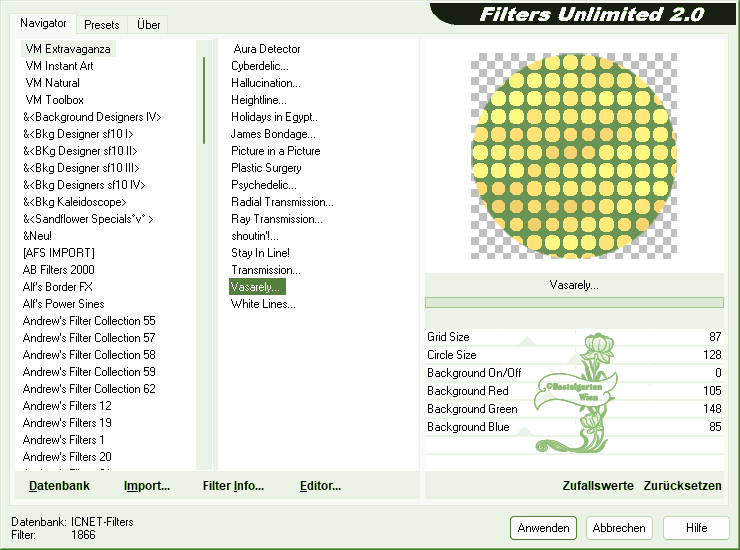
Task: Open the Editor... button
Action: pyautogui.click(x=320, y=485)
